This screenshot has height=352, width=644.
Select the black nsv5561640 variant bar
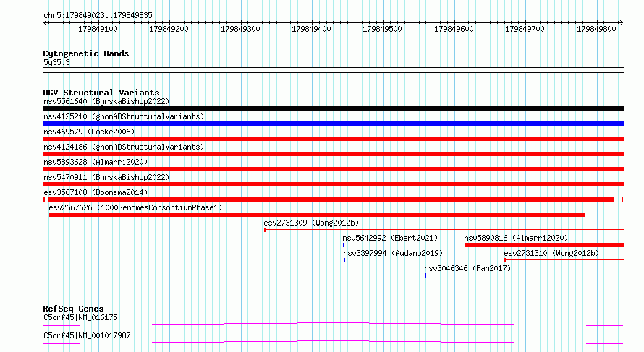[x=333, y=108]
